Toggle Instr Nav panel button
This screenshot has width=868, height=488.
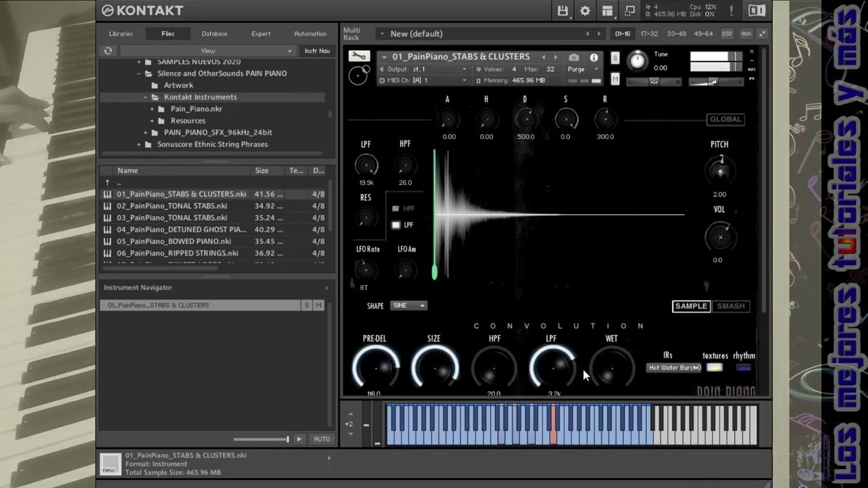tap(317, 51)
